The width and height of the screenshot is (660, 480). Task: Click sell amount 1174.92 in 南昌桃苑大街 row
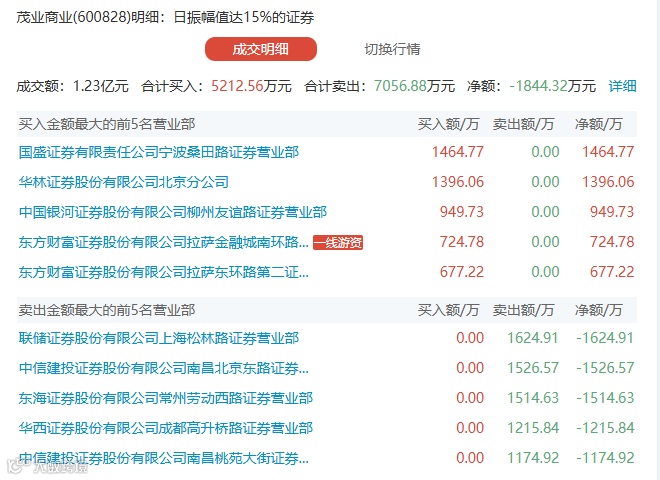pos(533,458)
